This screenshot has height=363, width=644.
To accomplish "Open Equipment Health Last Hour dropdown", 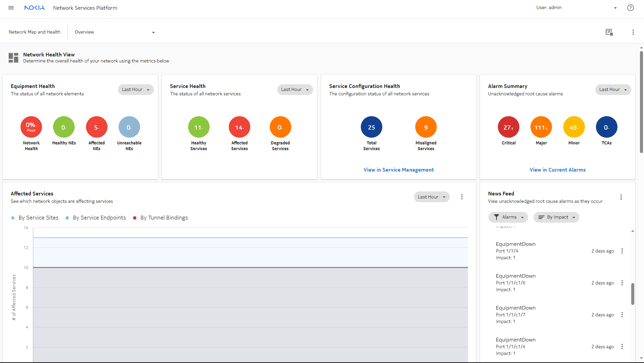I will [x=136, y=90].
